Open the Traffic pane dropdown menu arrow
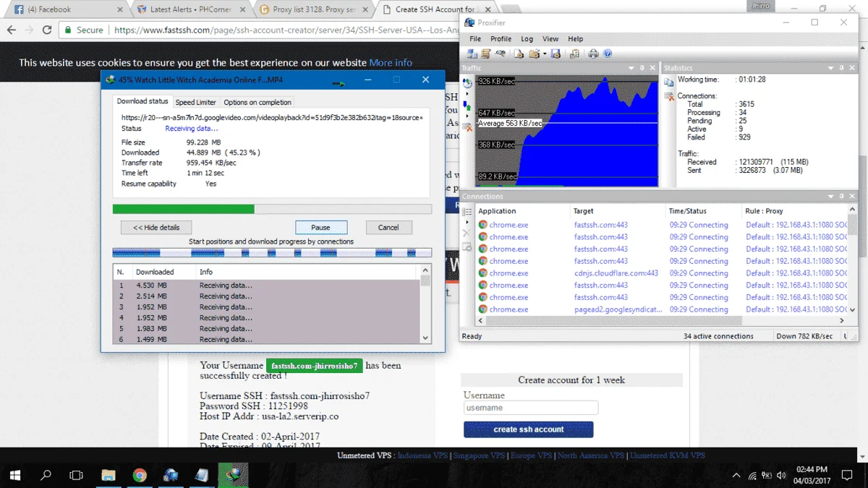Image resolution: width=868 pixels, height=488 pixels. (x=631, y=68)
